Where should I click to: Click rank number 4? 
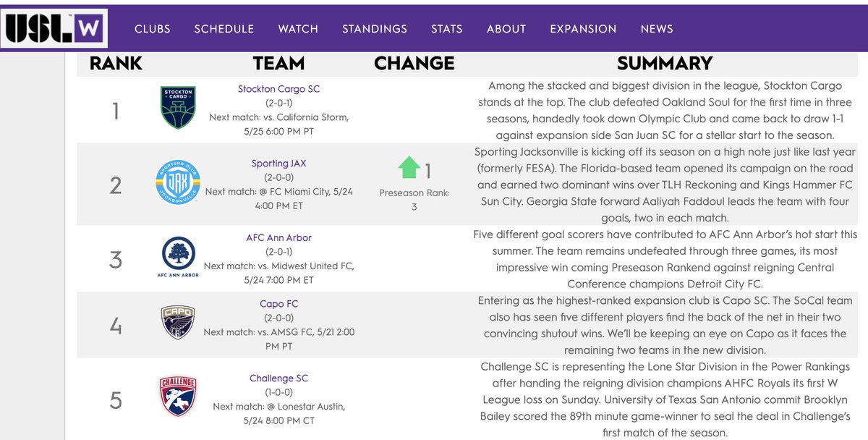point(116,326)
